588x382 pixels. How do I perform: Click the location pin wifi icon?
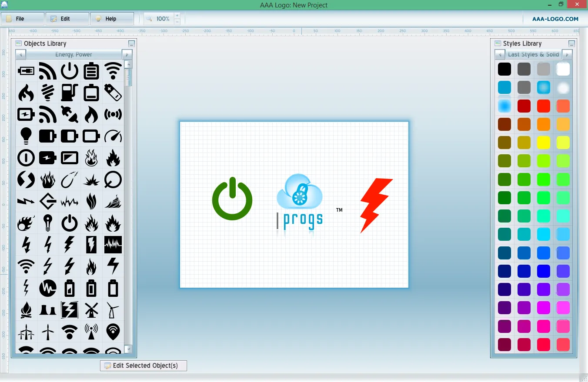[113, 332]
